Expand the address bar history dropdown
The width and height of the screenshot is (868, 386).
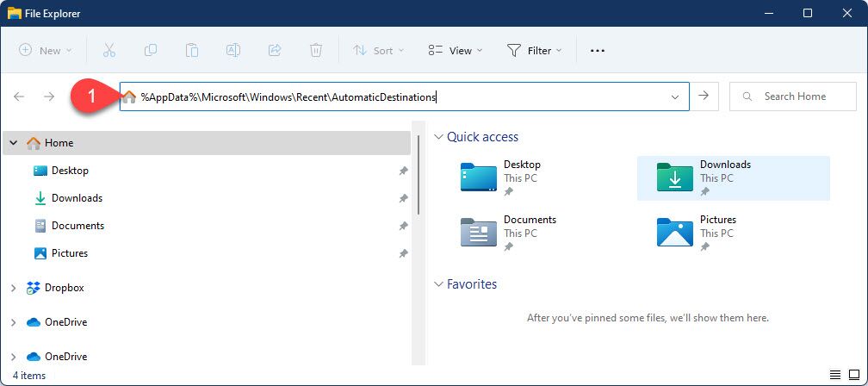pyautogui.click(x=675, y=96)
